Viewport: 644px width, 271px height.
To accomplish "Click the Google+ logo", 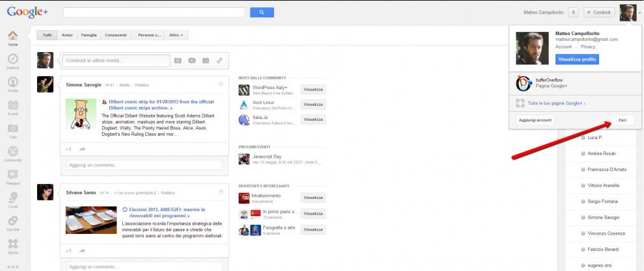I will pyautogui.click(x=27, y=12).
